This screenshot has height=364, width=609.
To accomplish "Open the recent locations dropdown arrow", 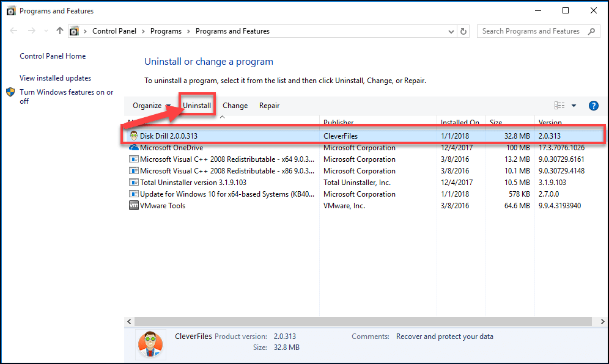I will tap(46, 31).
